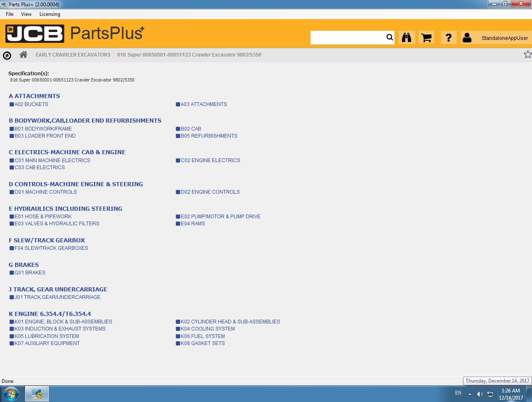Open B02 CAB section
This screenshot has width=532, height=402.
191,129
